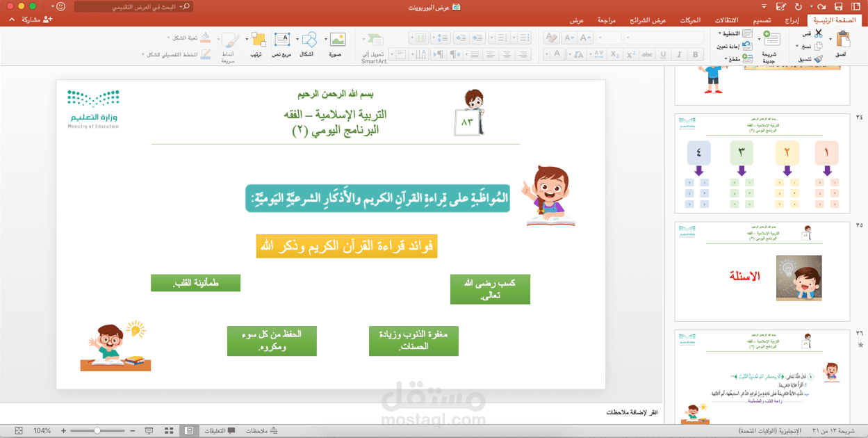This screenshot has height=438, width=868.
Task: Click the zoom slider handle
Action: (x=97, y=431)
